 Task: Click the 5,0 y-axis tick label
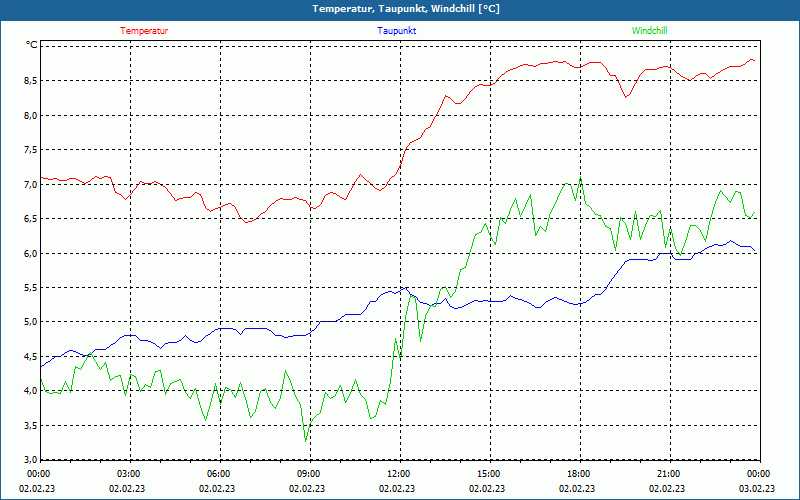pos(32,322)
